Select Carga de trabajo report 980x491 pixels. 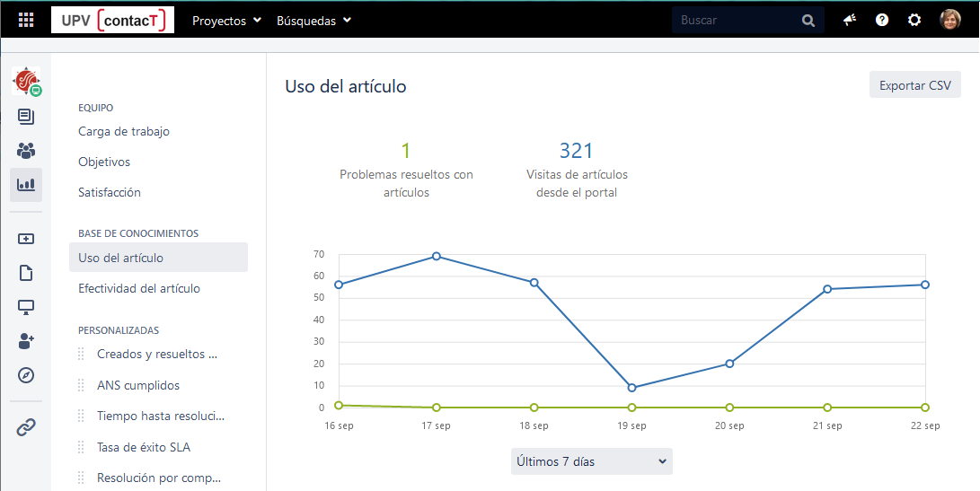click(124, 131)
